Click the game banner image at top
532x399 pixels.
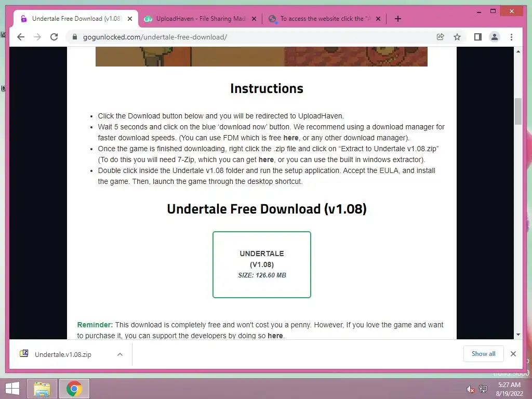click(261, 57)
